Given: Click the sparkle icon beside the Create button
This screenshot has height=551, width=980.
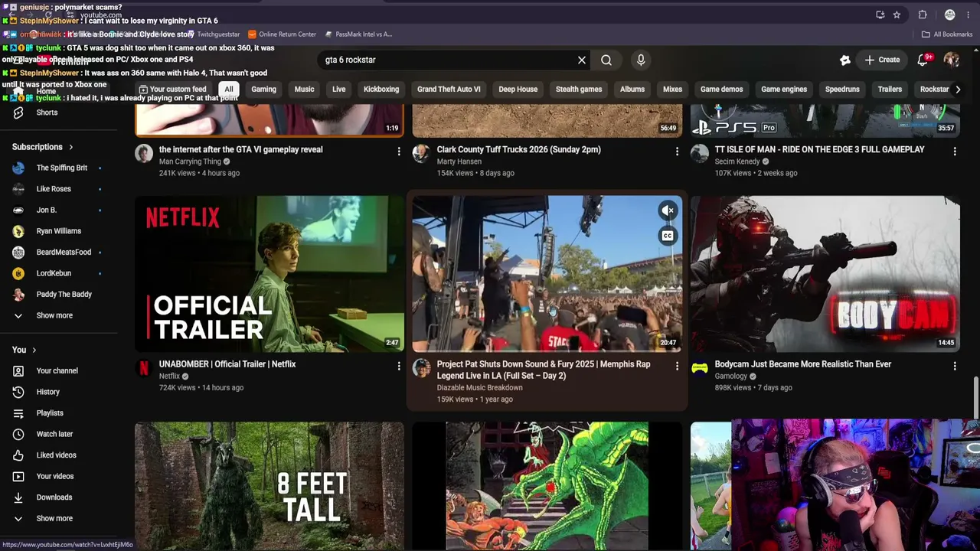Looking at the screenshot, I should (x=845, y=60).
